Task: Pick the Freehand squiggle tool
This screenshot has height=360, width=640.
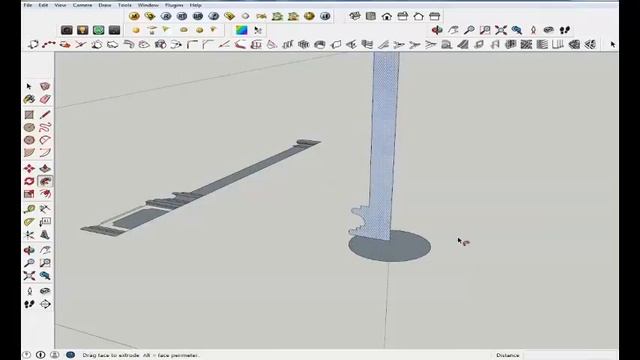Action: tap(45, 127)
